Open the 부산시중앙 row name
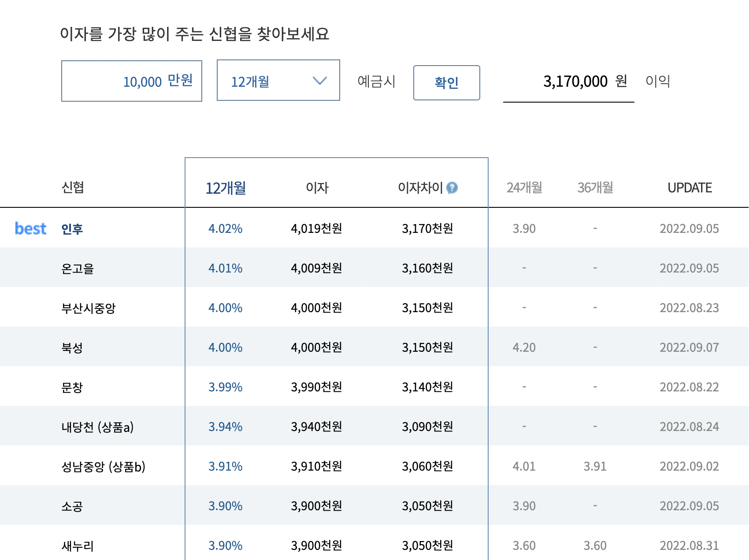The width and height of the screenshot is (749, 560). tap(89, 308)
